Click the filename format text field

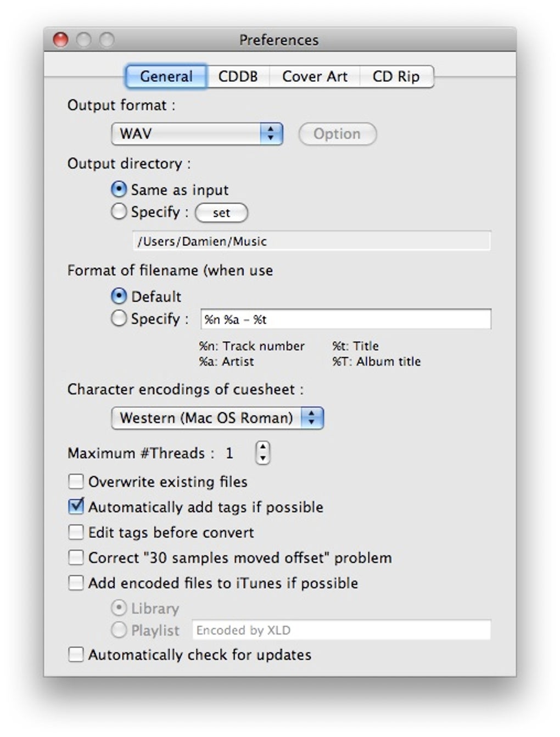[x=346, y=319]
